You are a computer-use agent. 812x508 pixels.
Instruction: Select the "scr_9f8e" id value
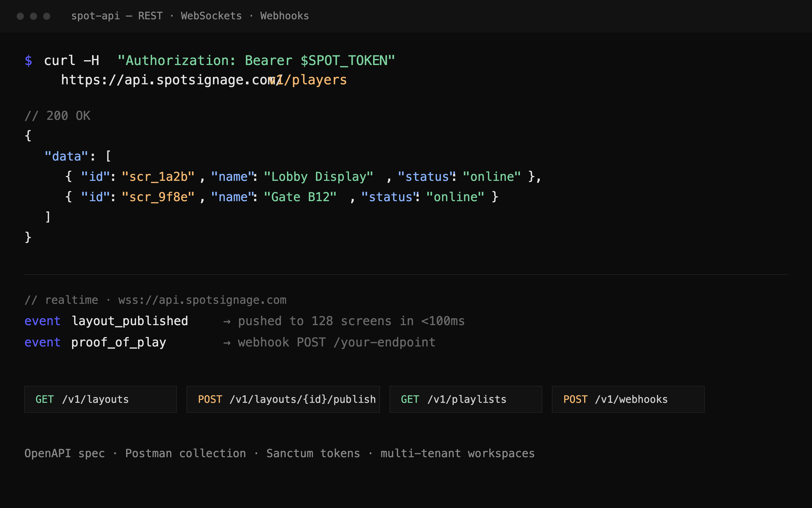158,197
